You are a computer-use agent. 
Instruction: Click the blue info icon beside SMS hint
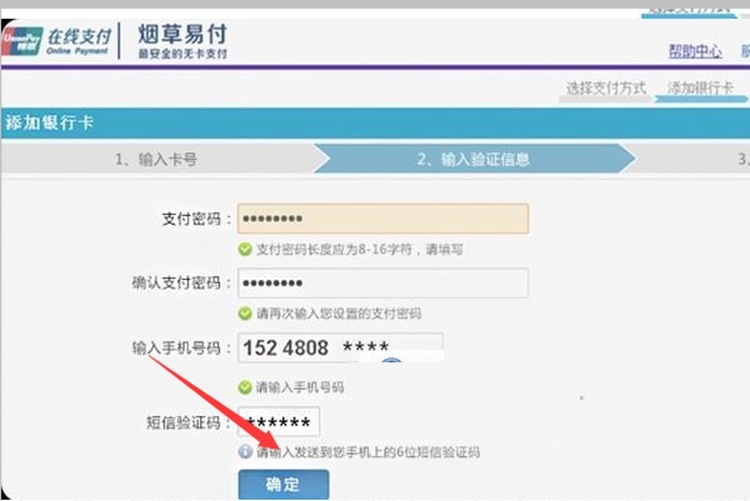click(x=245, y=451)
